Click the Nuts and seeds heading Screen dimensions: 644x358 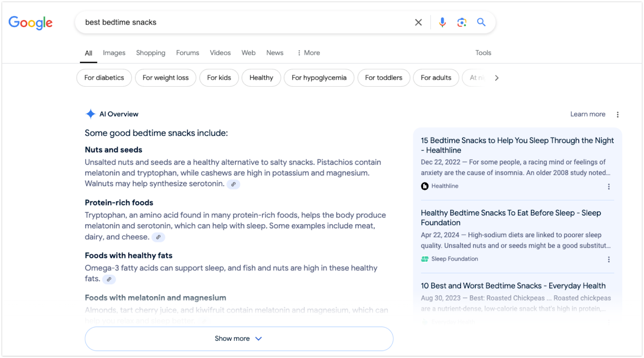tap(114, 150)
